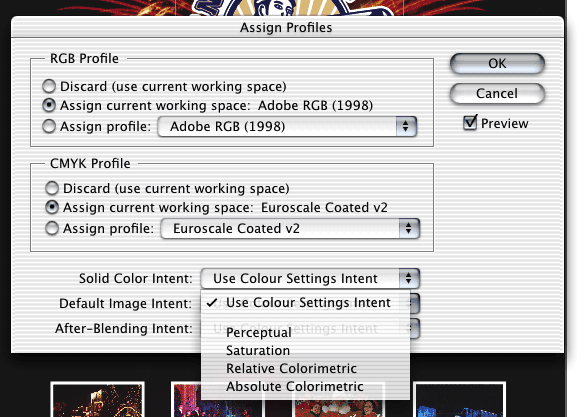Select CMYK Discard (use current working space) radio

tap(52, 188)
